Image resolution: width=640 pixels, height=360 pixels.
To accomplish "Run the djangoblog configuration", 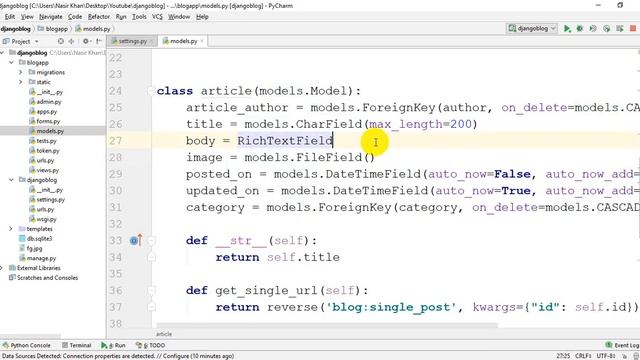I will click(567, 29).
